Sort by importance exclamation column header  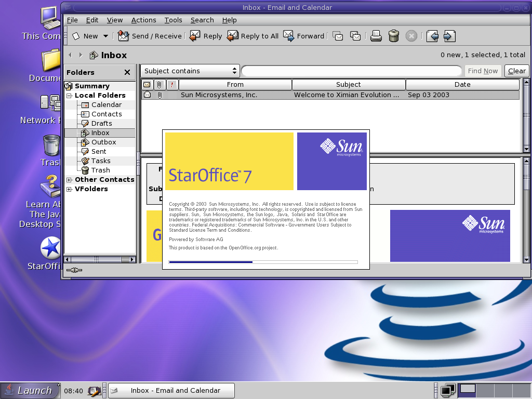pos(172,85)
